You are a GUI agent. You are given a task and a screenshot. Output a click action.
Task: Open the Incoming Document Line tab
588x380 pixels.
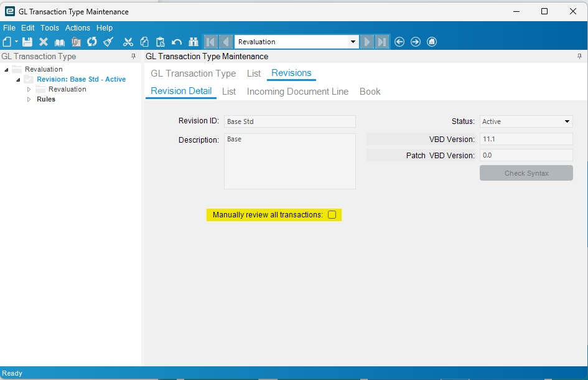pos(297,92)
